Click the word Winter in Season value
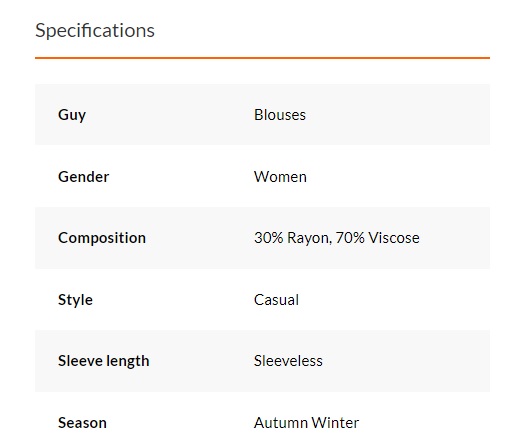Image resolution: width=524 pixels, height=445 pixels. 335,423
